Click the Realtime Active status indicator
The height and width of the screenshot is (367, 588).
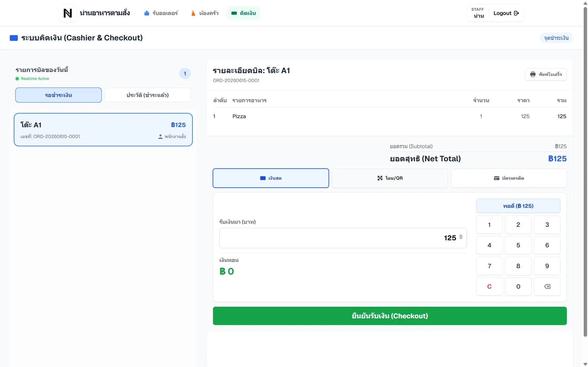pos(32,79)
